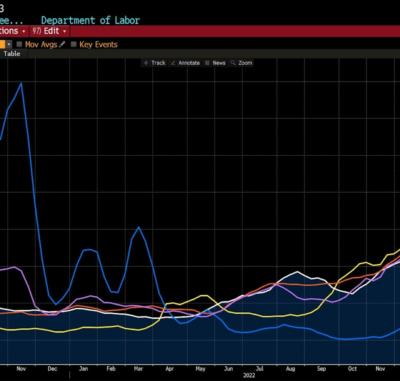The height and width of the screenshot is (381, 400).
Task: Open Department of Labor source link
Action: tap(90, 20)
